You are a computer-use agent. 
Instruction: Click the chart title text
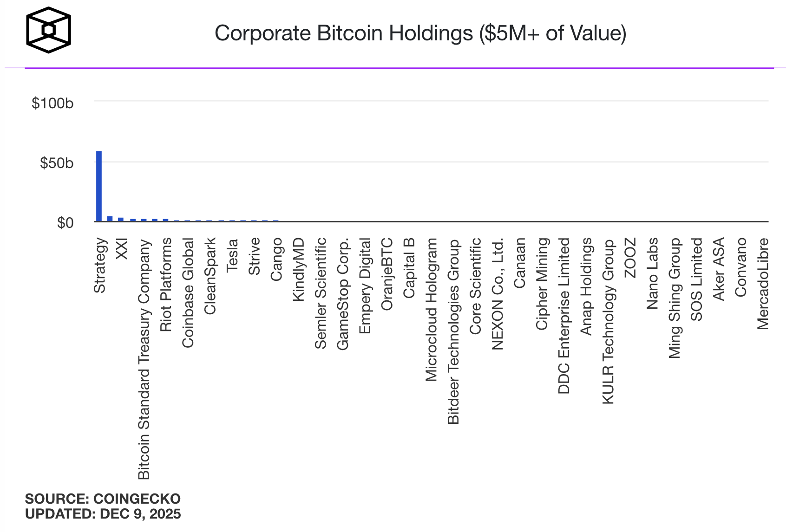(x=420, y=33)
